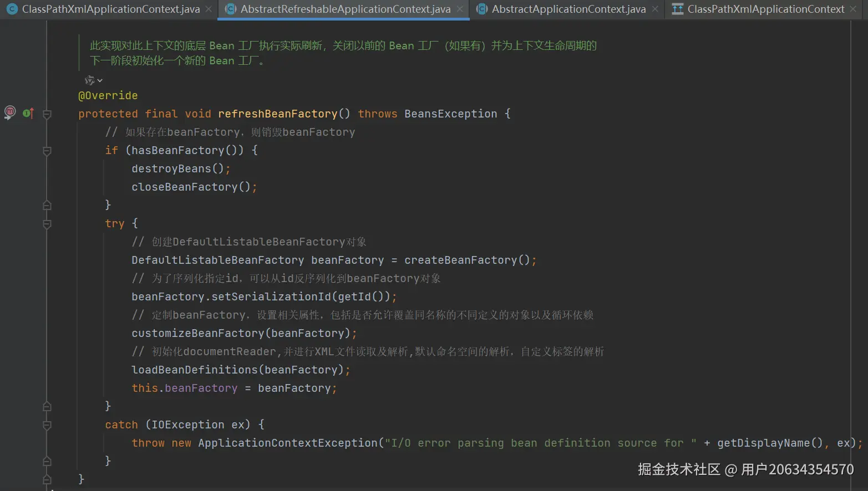Toggle method breakpoint on refreshBeanFactory line
The height and width of the screenshot is (491, 868).
click(10, 112)
